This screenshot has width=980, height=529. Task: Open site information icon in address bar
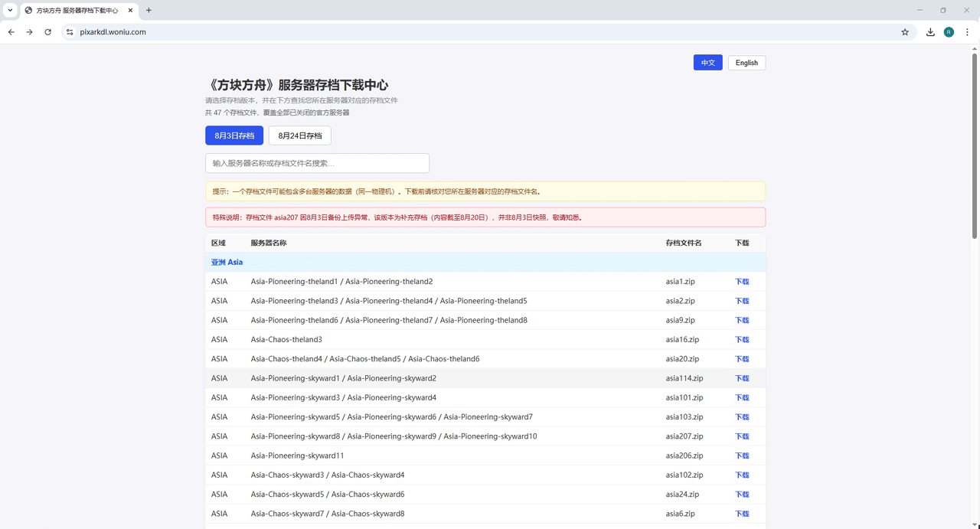70,32
